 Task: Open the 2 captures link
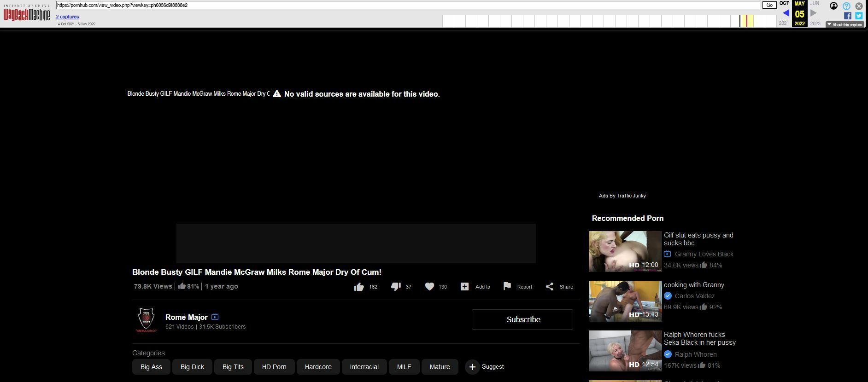(67, 17)
